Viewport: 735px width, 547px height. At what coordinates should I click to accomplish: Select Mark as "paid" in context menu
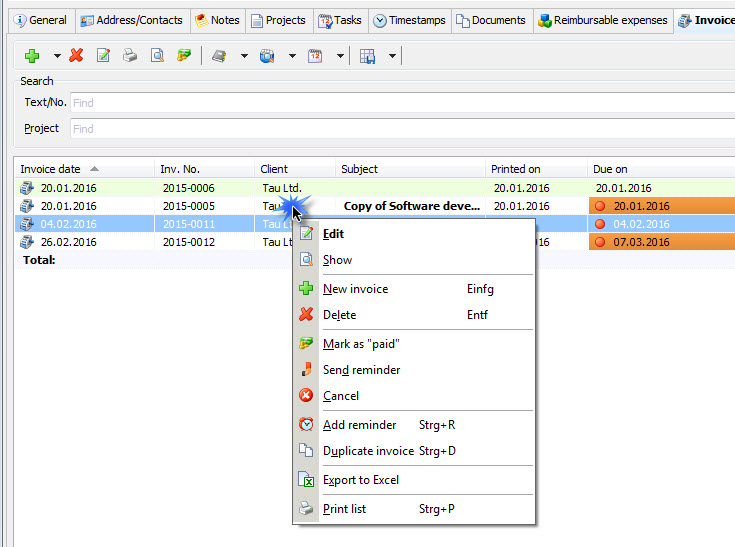coord(361,344)
